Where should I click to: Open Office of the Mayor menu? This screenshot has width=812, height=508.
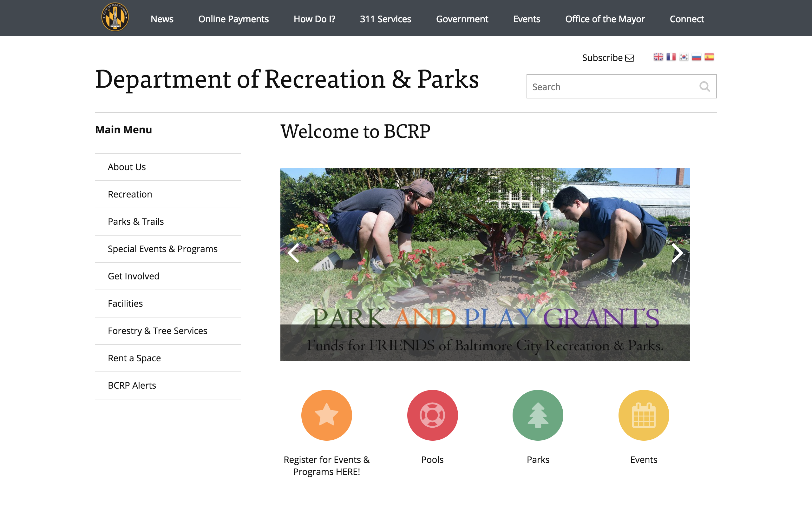[x=605, y=19]
